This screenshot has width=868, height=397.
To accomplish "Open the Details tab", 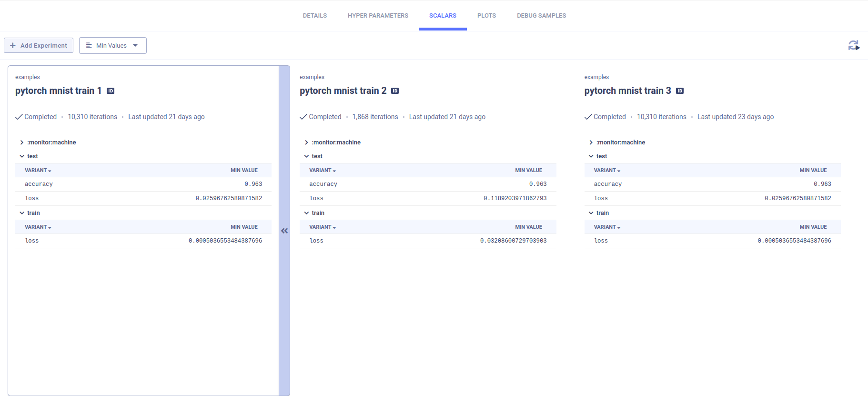I will (314, 16).
